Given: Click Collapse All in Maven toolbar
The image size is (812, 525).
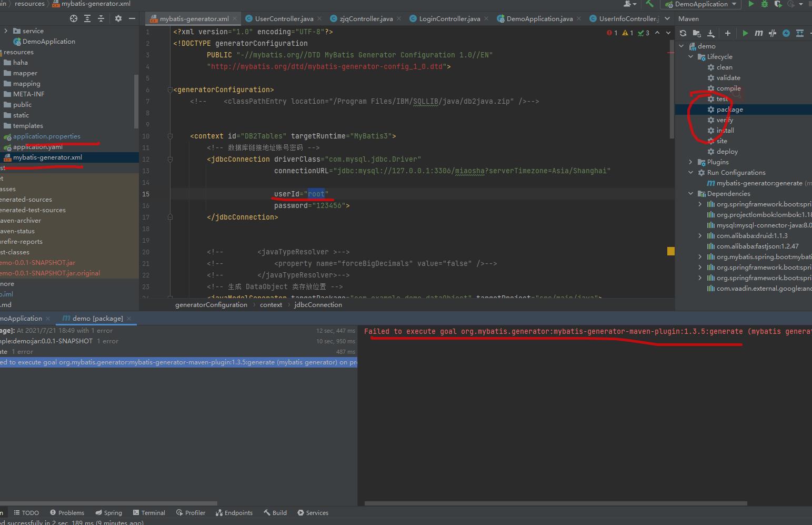Looking at the screenshot, I should point(800,33).
